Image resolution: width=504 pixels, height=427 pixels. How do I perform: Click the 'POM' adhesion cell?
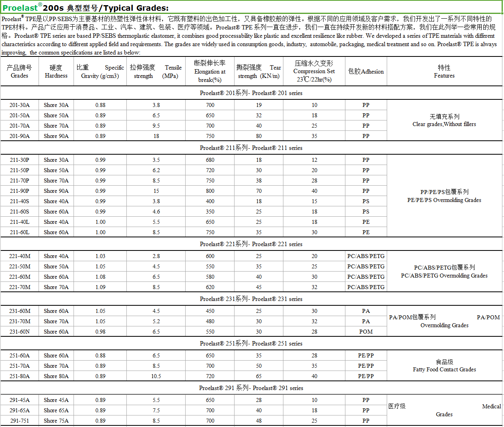coord(366,332)
